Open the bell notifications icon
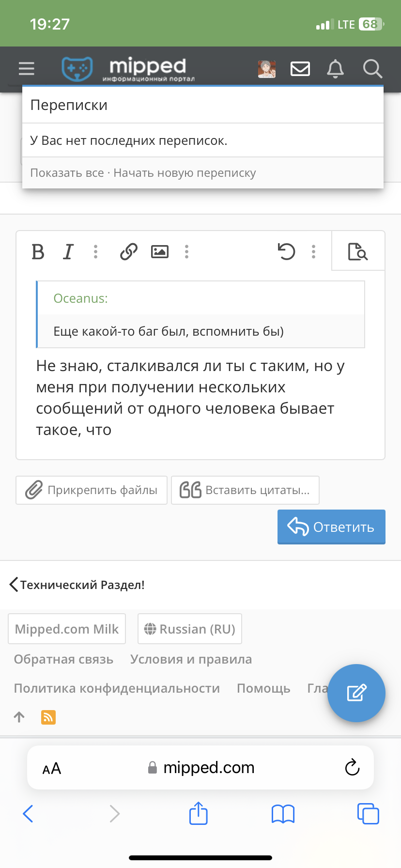401x868 pixels. (x=335, y=69)
